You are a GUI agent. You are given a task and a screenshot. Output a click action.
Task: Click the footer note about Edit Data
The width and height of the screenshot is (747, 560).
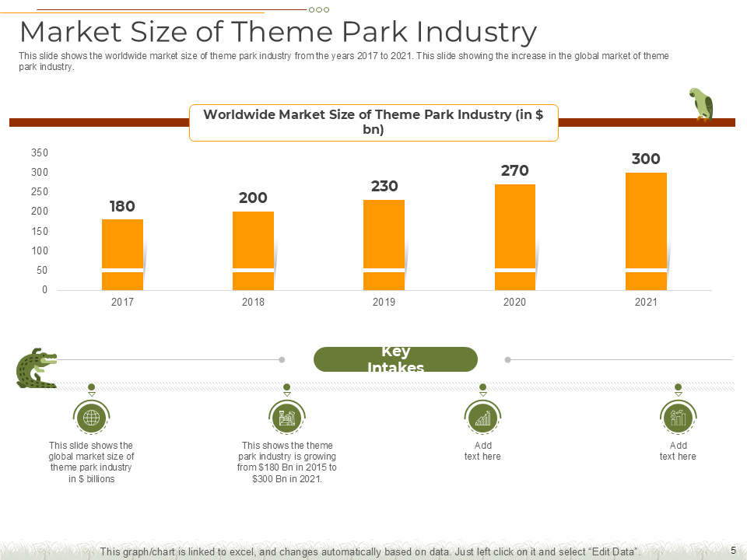(370, 552)
